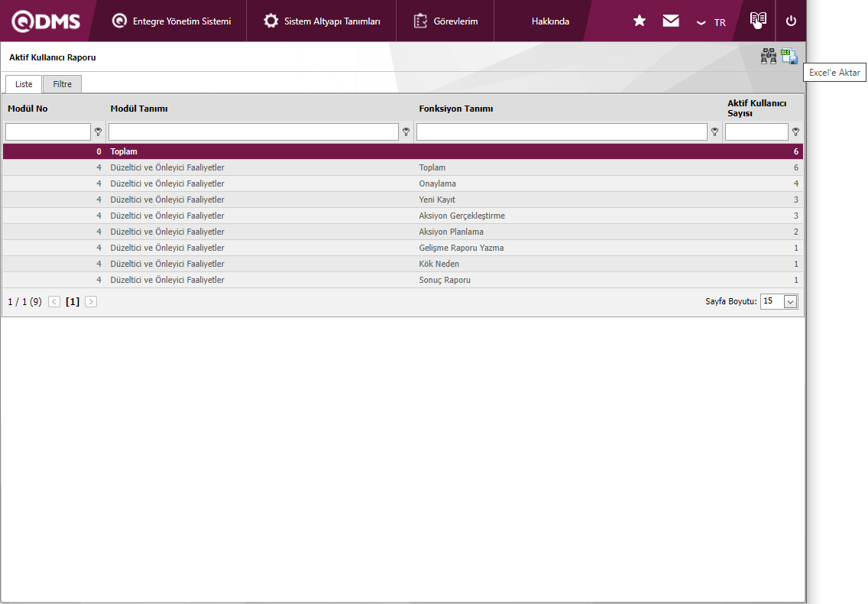Open the favorites star icon

coord(640,21)
